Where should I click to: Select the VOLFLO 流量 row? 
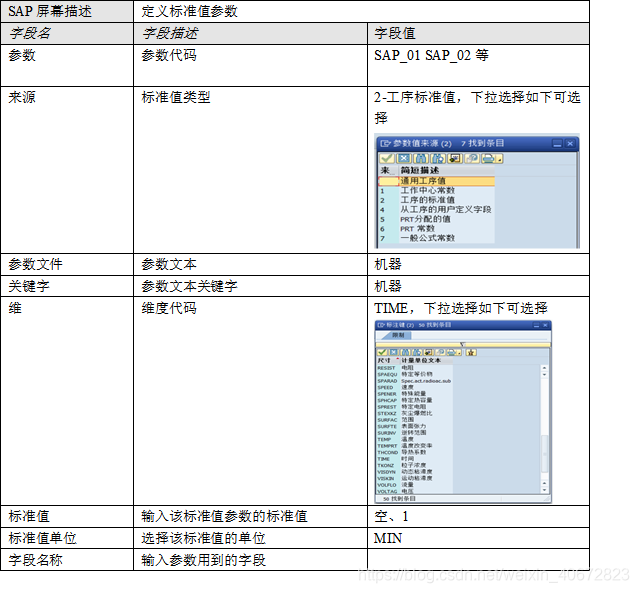point(414,485)
